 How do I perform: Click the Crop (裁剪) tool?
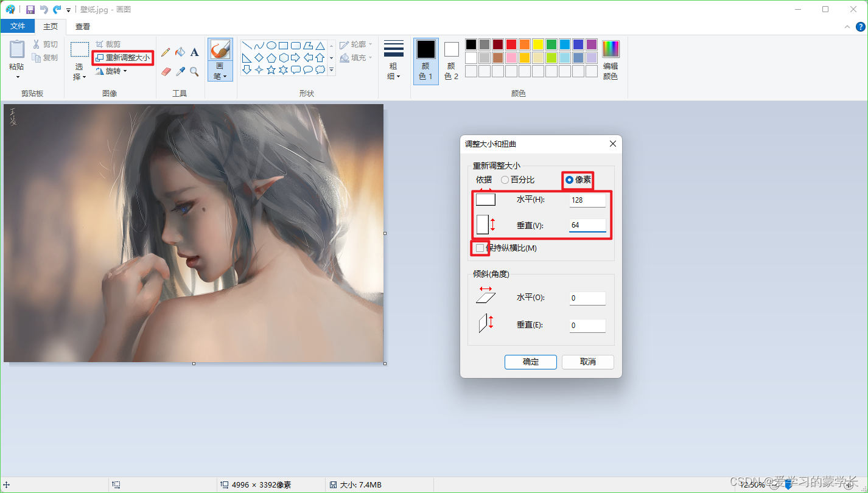pos(108,44)
